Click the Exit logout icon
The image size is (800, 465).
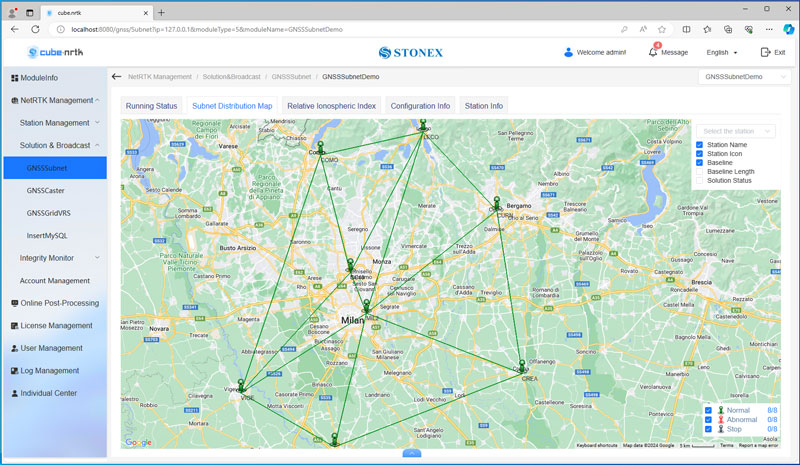[x=766, y=52]
